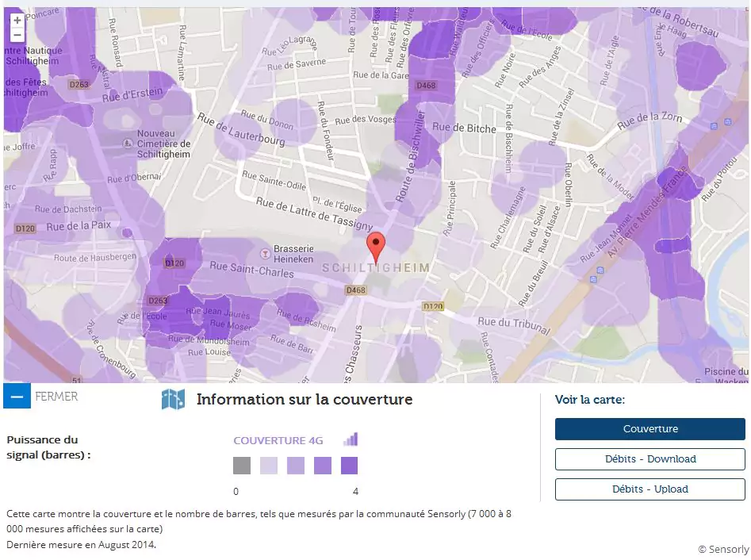Viewport: 751px width, 560px height.
Task: Click the Nouveau Cimetière de Schiltigheim marker
Action: pos(128,144)
